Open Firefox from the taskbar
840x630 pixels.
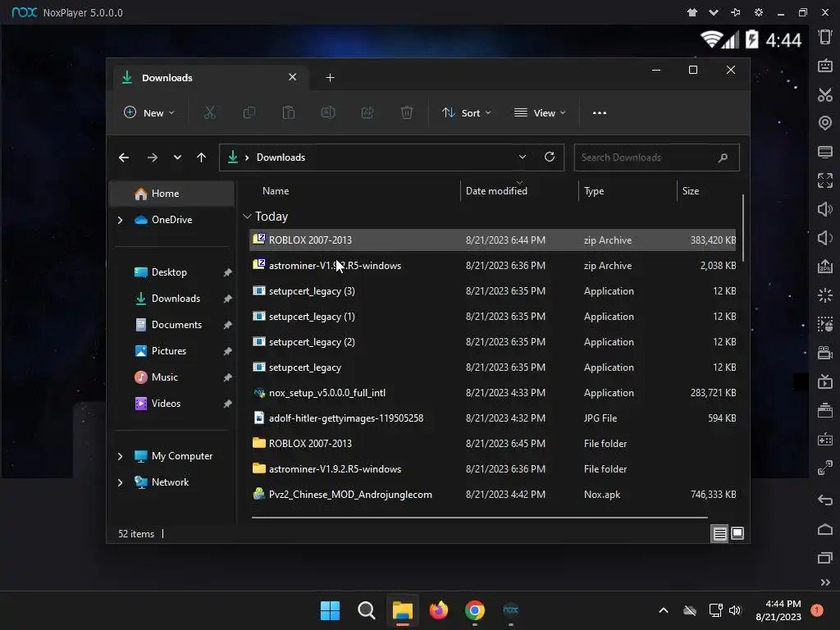point(439,610)
